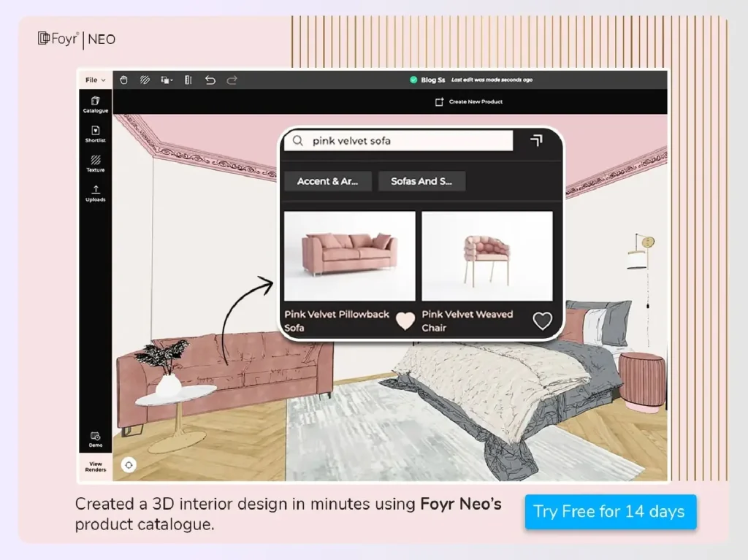
Task: Click Try Free for 14 days
Action: point(611,511)
